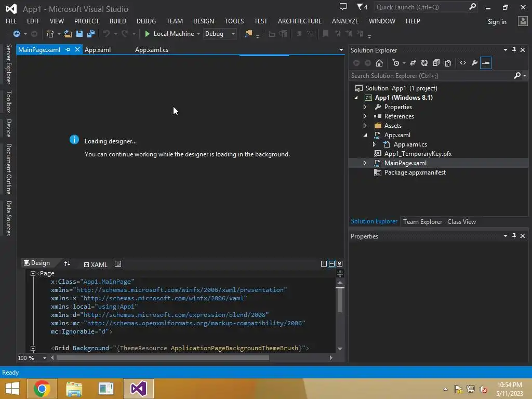Image resolution: width=532 pixels, height=399 pixels.
Task: Open Chrome from the Windows taskbar
Action: pos(42,389)
